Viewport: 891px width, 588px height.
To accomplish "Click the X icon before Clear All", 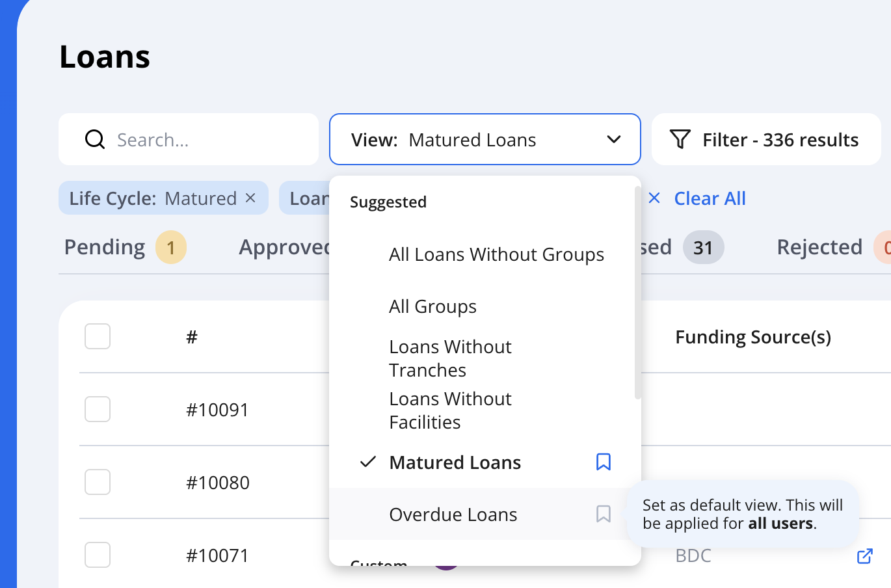I will tap(654, 198).
